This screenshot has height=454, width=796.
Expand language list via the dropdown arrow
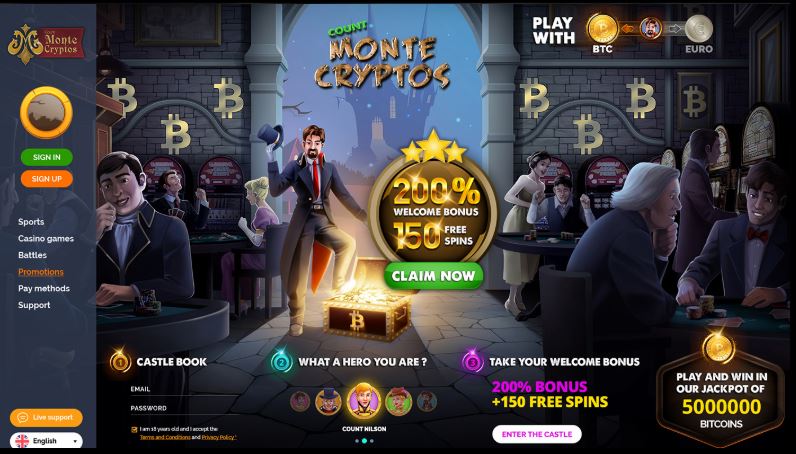coord(75,441)
